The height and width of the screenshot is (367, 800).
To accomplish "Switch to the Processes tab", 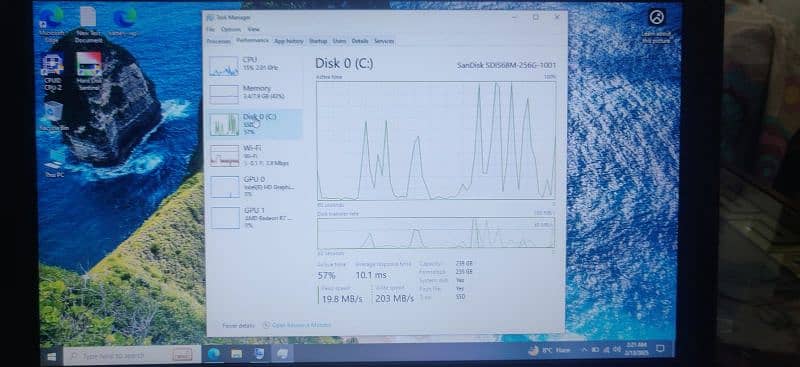I will tap(219, 41).
